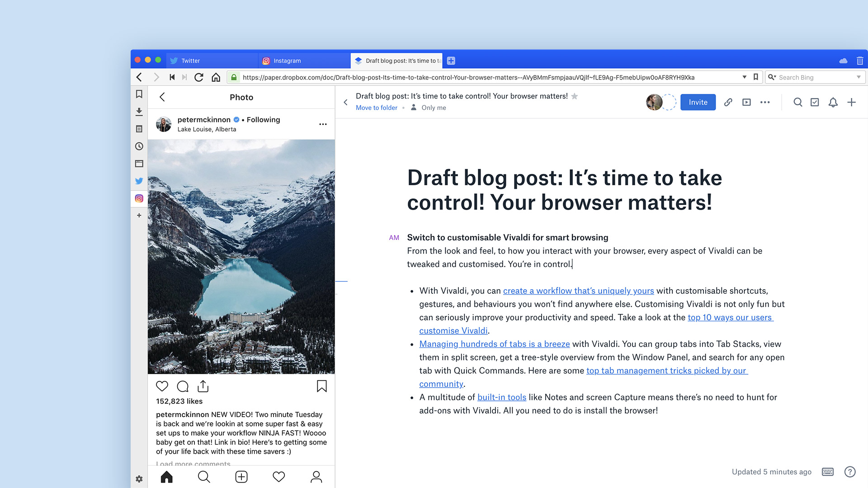
Task: Click the Dropbox Paper star favorite toggle
Action: pos(576,96)
